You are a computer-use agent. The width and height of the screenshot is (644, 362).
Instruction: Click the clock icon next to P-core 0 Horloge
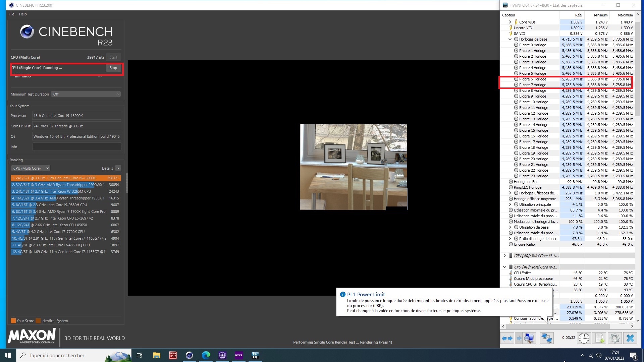[516, 45]
